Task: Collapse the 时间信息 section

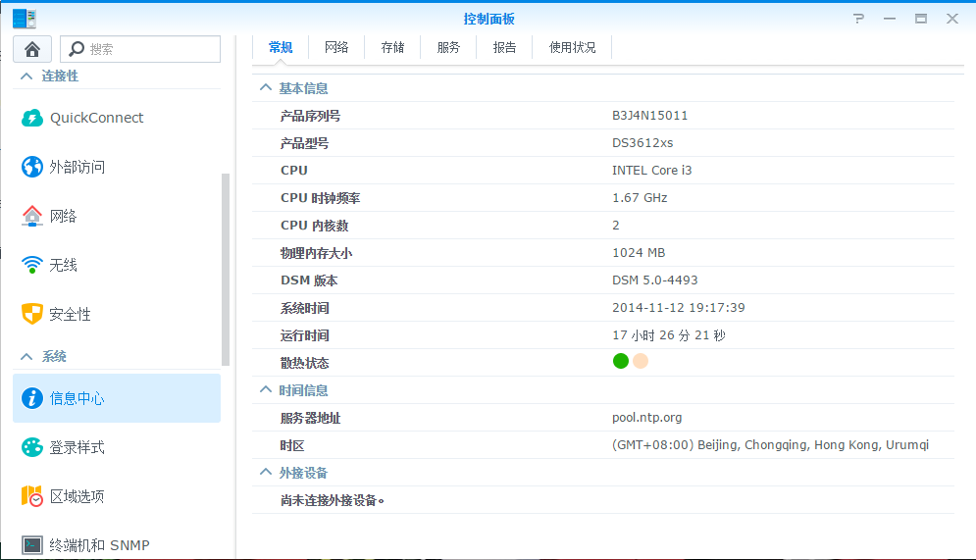Action: (265, 390)
